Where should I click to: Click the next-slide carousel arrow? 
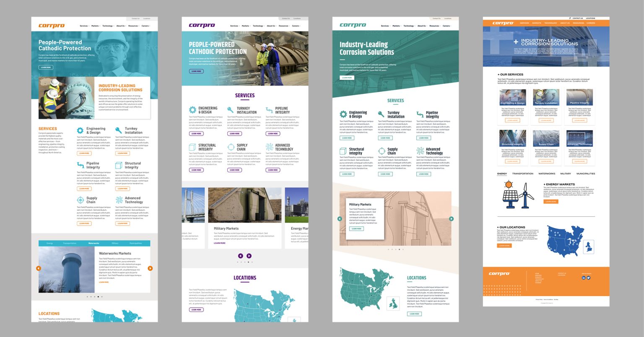[x=150, y=268]
